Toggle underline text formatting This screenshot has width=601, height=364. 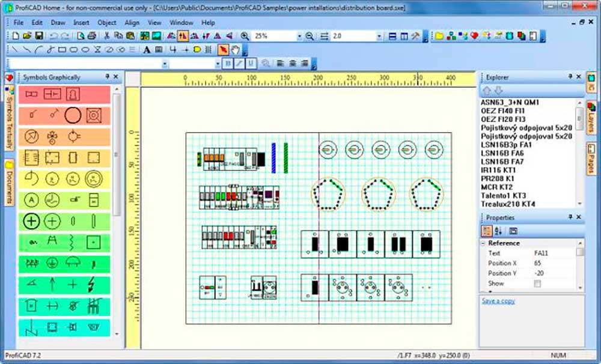point(251,64)
